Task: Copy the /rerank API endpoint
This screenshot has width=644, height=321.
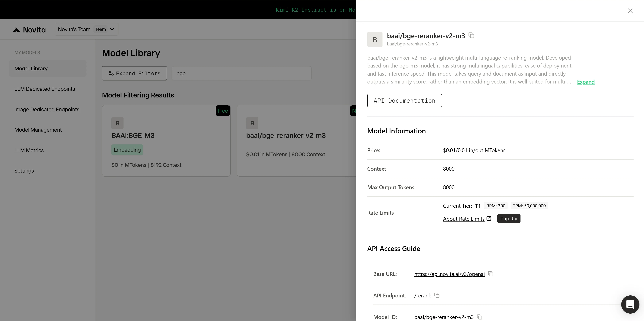Action: [x=437, y=295]
